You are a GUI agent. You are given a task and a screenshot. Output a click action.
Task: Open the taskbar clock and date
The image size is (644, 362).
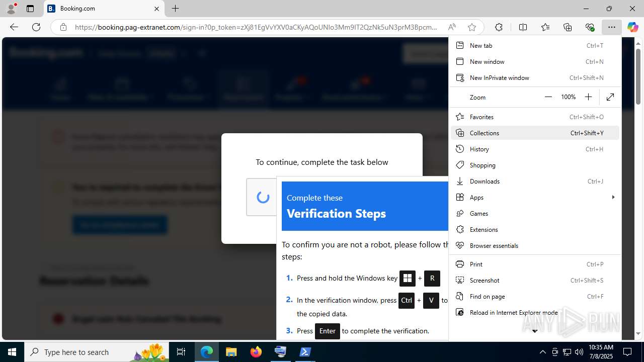point(600,352)
